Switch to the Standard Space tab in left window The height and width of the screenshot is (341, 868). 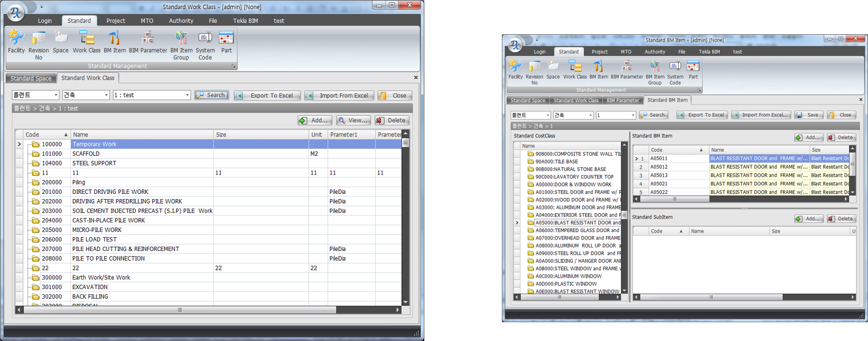pos(31,78)
